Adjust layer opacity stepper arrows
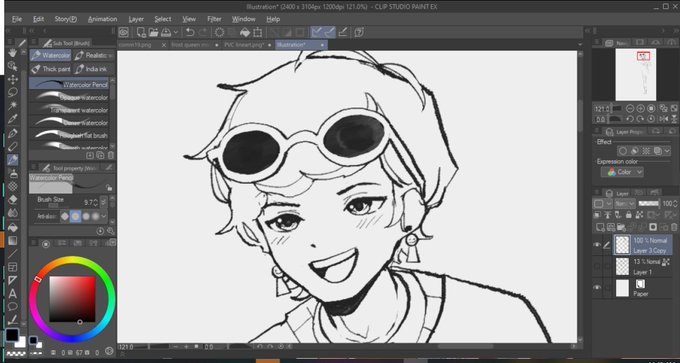 coord(676,203)
